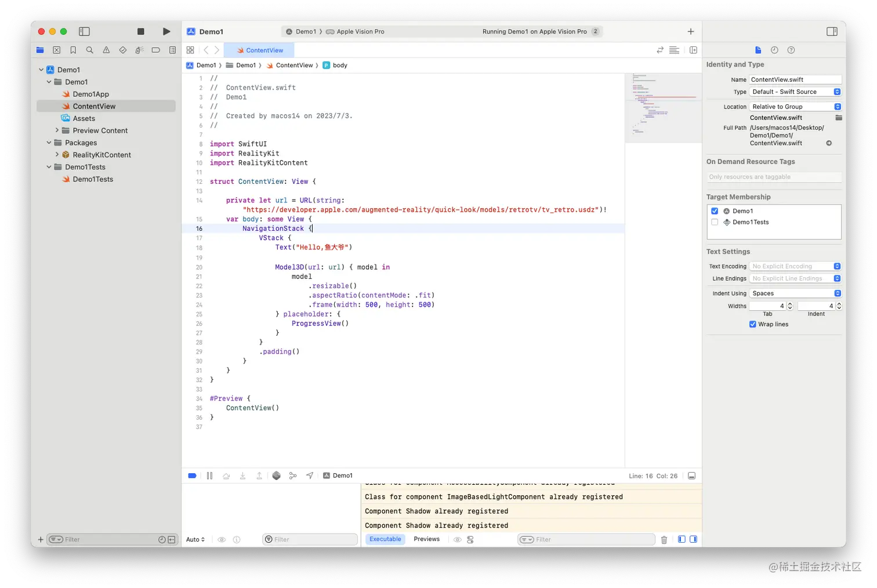Image resolution: width=877 pixels, height=588 pixels.
Task: Click the console Filter field
Action: (586, 539)
